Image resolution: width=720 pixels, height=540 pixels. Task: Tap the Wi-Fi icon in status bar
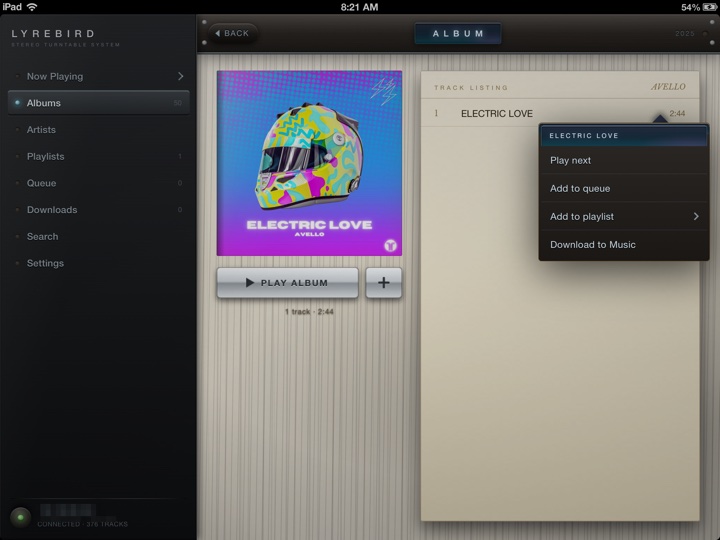point(32,7)
